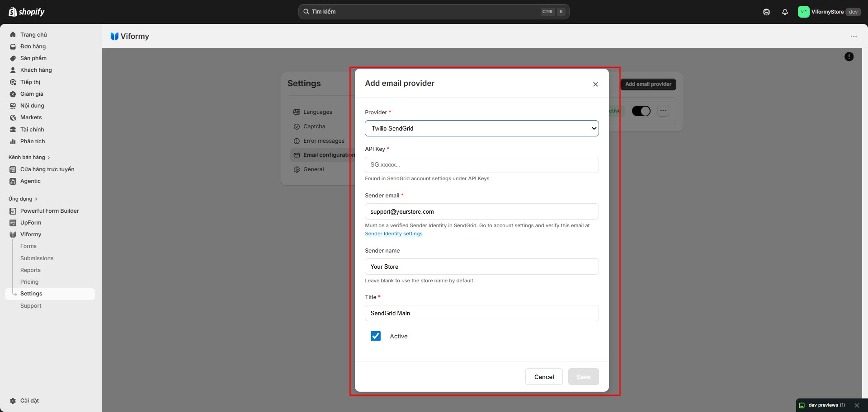Go to Forms in Viformy submenu
Image resolution: width=868 pixels, height=412 pixels.
pyautogui.click(x=28, y=246)
